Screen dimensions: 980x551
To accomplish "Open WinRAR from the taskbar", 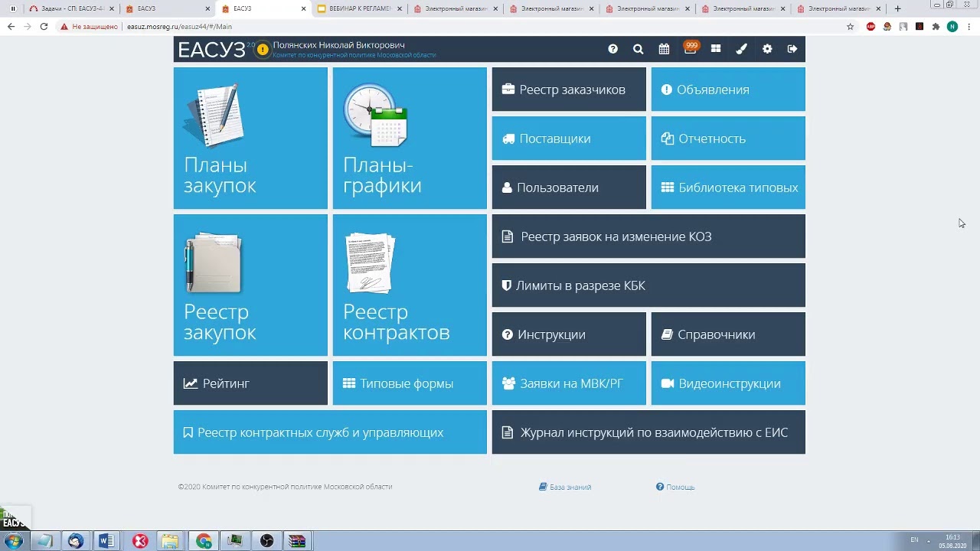I will pyautogui.click(x=297, y=541).
